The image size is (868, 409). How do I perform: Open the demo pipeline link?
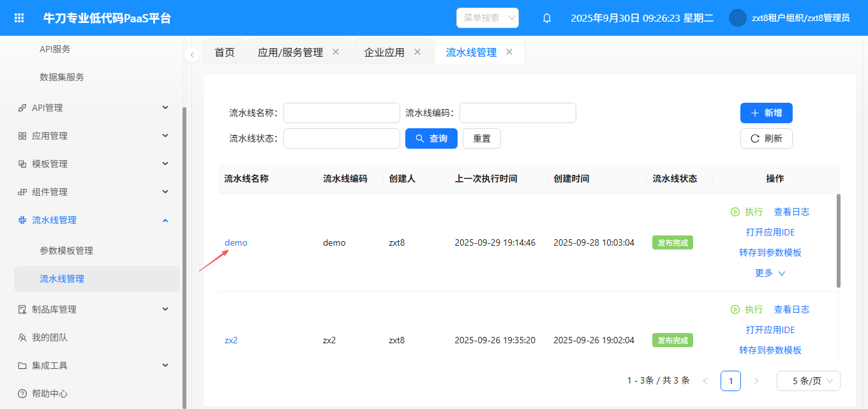pyautogui.click(x=236, y=243)
